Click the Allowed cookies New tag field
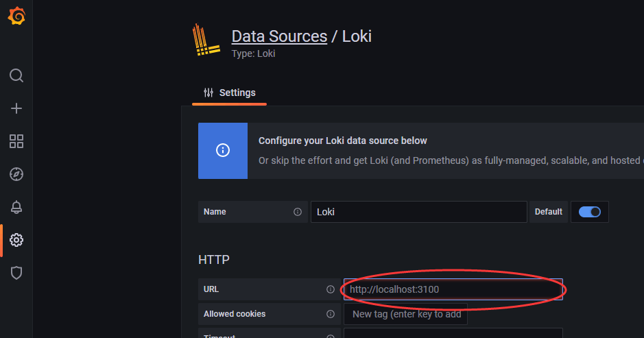Viewport: 644px width, 338px height. 406,314
